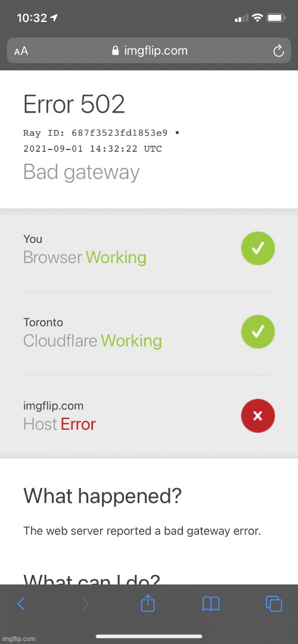298x644 pixels.
Task: Tap the green check next to Browser
Action: coord(257,248)
